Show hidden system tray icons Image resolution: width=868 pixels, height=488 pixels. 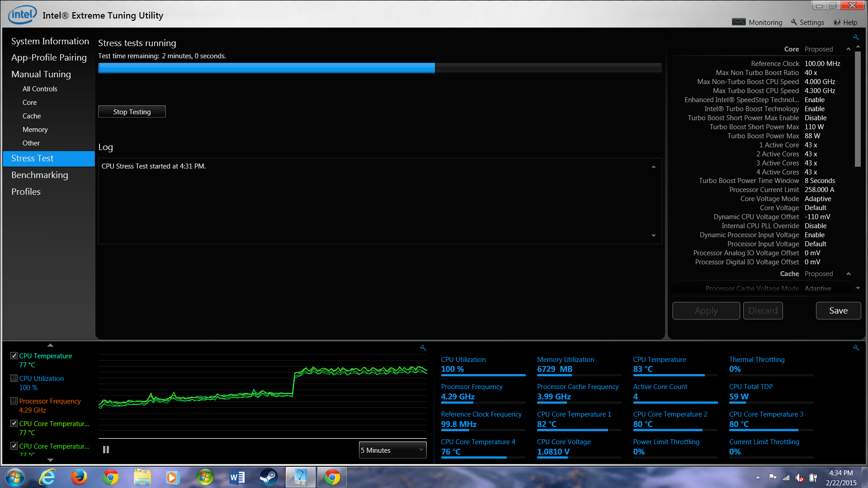point(758,477)
